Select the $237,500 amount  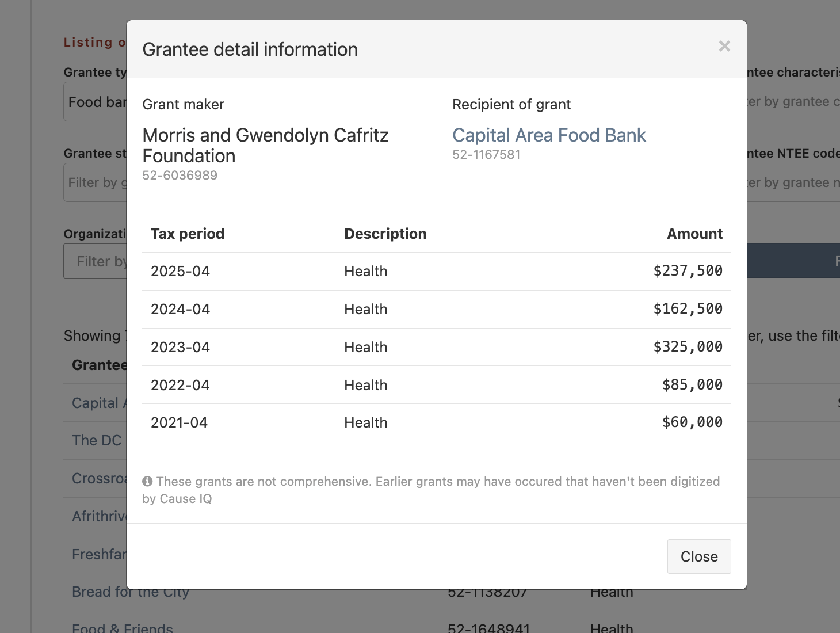[x=688, y=270]
